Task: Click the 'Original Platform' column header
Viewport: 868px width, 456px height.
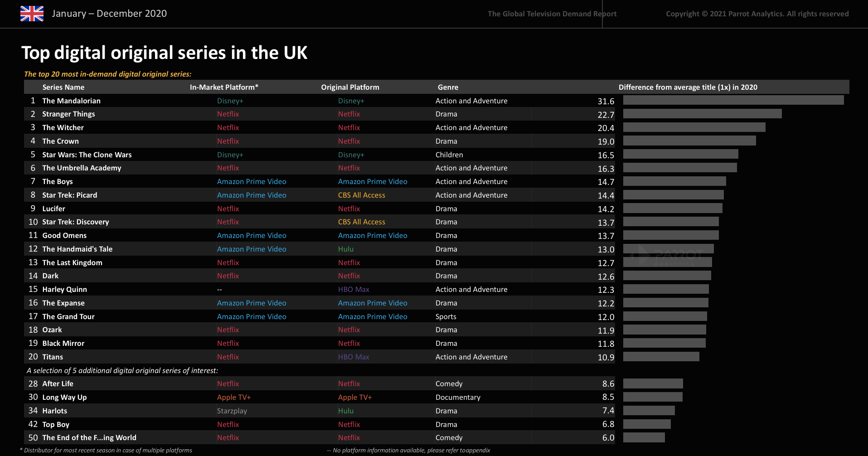Action: (x=350, y=87)
